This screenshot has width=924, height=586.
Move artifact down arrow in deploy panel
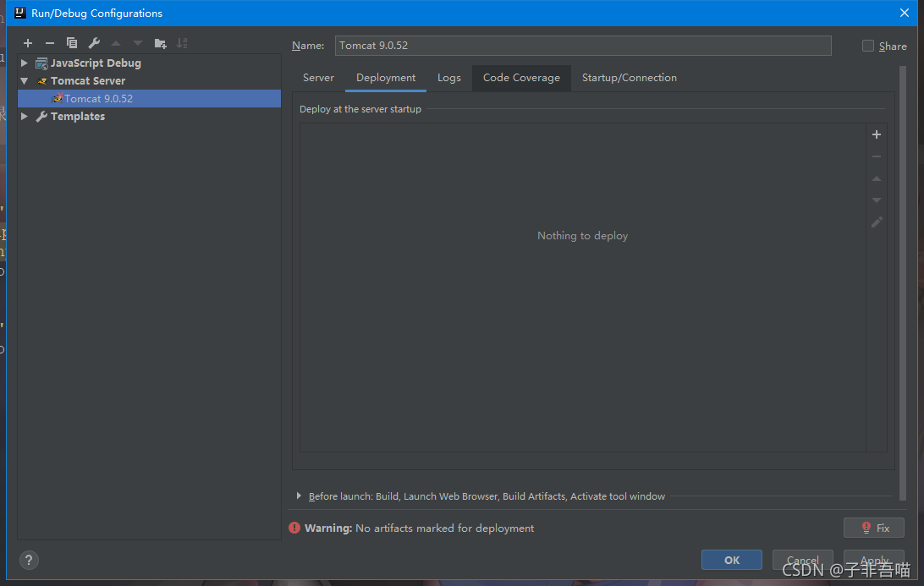[877, 200]
